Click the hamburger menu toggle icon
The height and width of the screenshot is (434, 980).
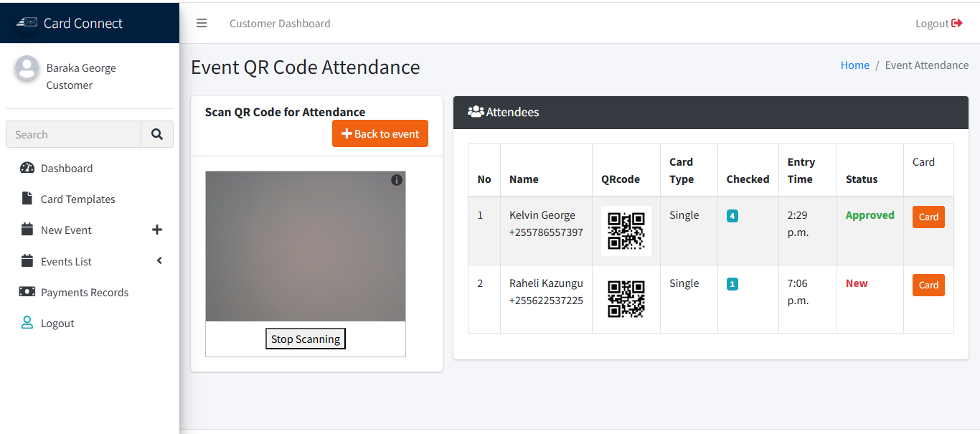click(202, 23)
